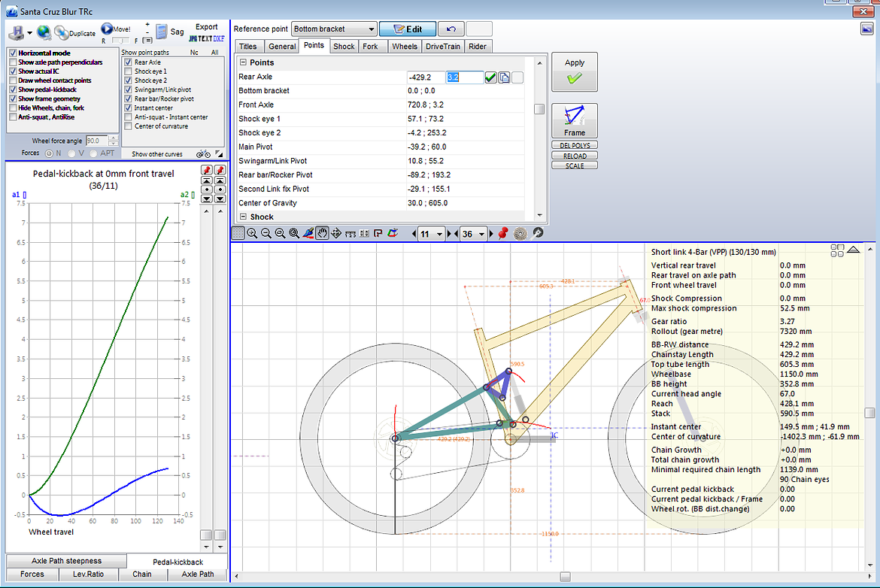Toggle Show pedal-kickback checkbox

(13, 89)
